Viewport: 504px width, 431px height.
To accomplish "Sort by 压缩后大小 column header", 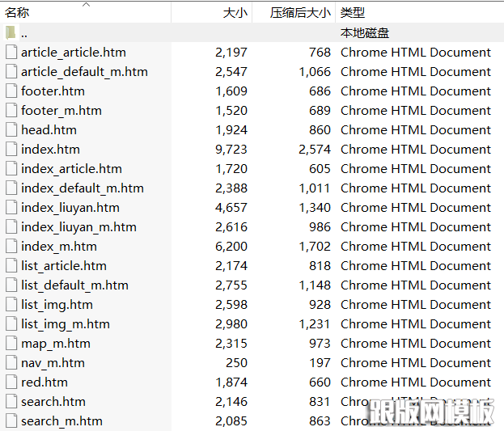I will [x=299, y=12].
